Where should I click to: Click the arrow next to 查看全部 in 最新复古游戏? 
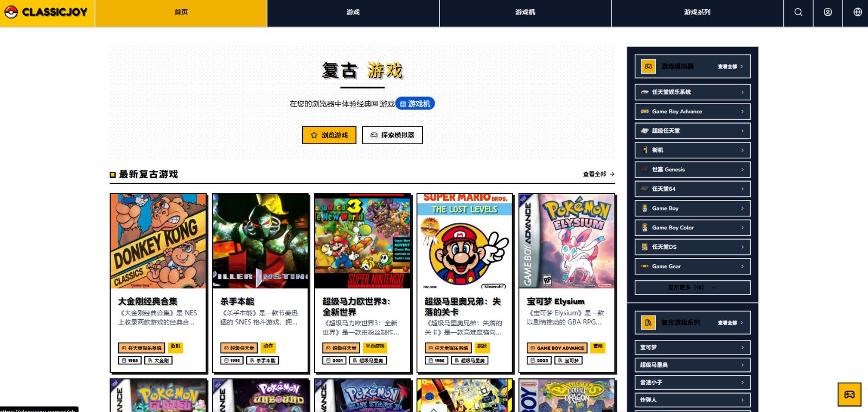[x=612, y=174]
